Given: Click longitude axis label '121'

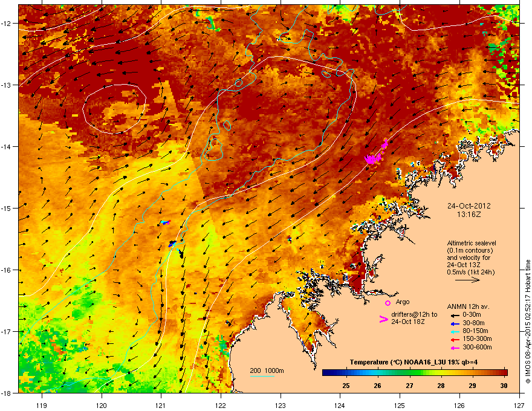Looking at the screenshot, I should [161, 406].
